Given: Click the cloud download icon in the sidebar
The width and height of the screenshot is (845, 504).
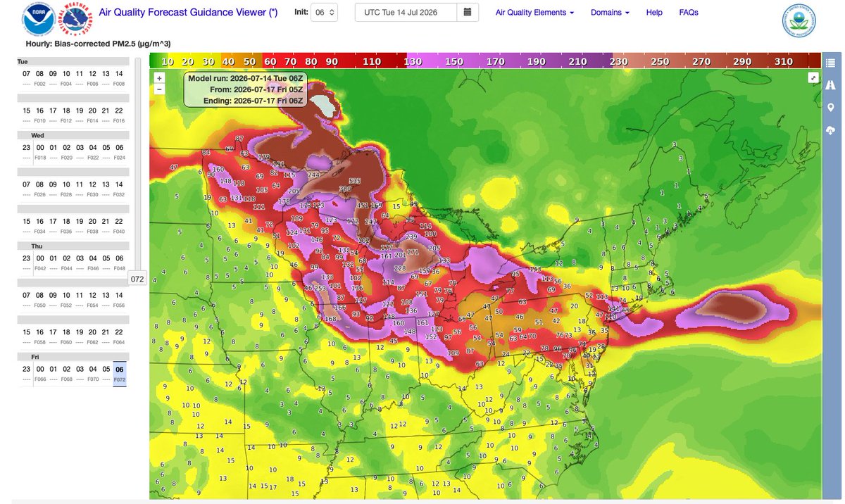Looking at the screenshot, I should pyautogui.click(x=831, y=131).
